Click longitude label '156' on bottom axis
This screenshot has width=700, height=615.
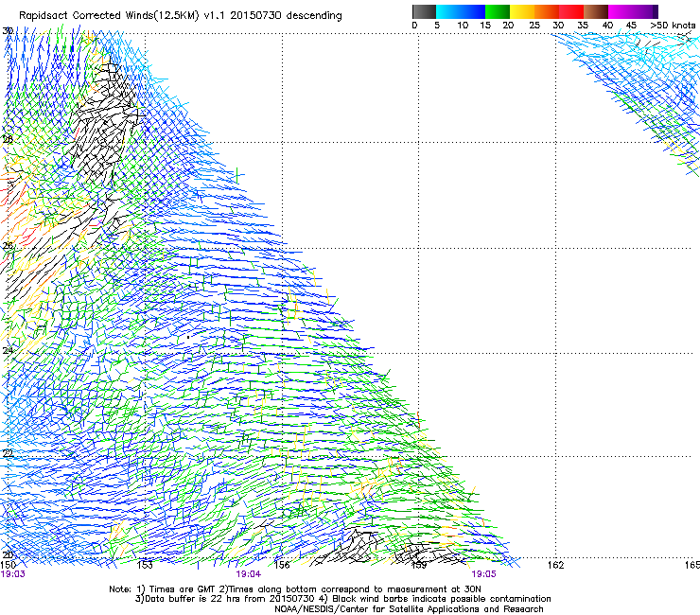[282, 565]
